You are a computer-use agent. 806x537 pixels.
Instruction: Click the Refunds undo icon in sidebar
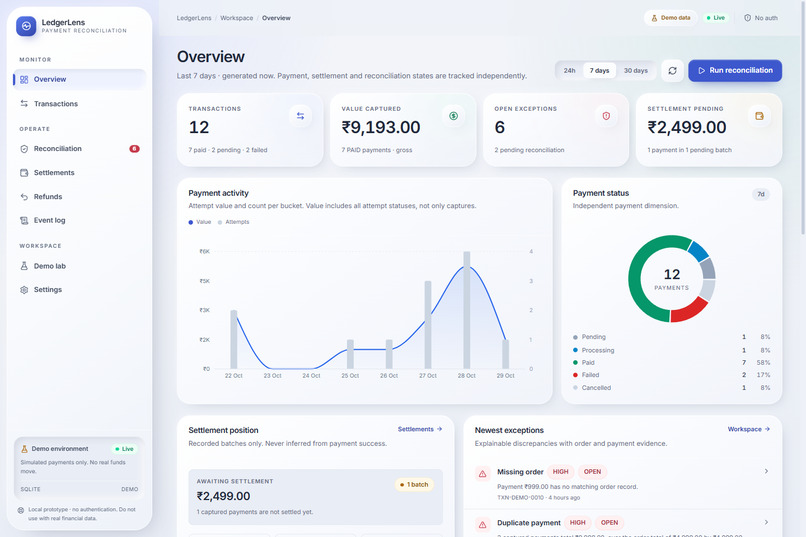[x=24, y=197]
